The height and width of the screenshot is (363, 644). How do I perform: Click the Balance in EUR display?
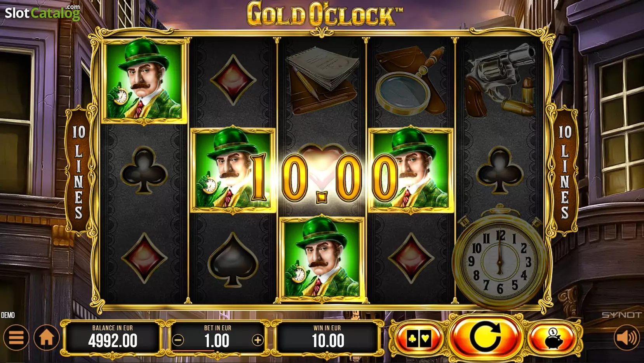click(x=113, y=337)
